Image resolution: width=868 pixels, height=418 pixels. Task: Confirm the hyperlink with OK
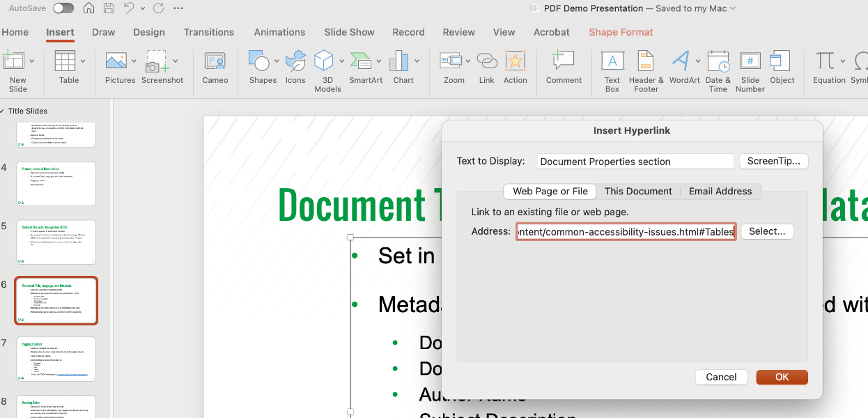[781, 377]
